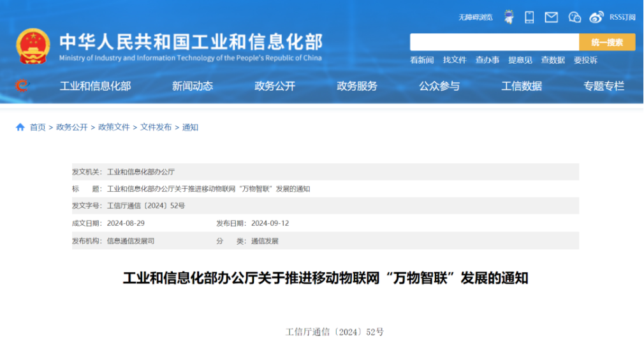644x350 pixels.
Task: Open the 新闻动态 navigation menu
Action: pyautogui.click(x=193, y=86)
